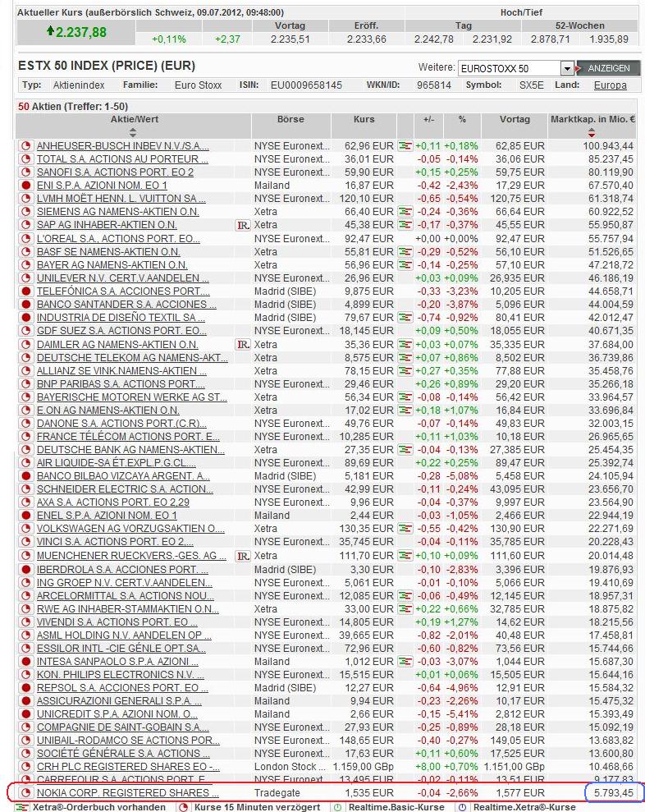Viewport: 645px width, 812px height.
Task: Open the VINCI S.A. ACTIONS PORT. link
Action: click(115, 542)
